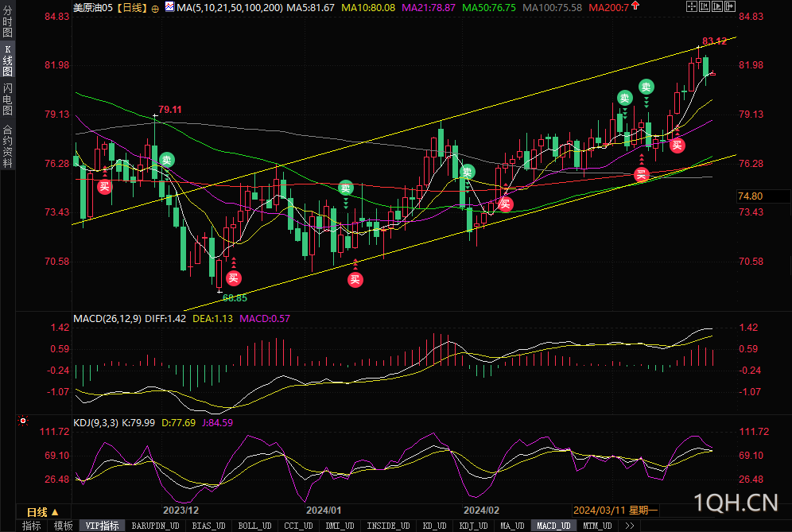792x532 pixels.
Task: Select the INSIDE_UD indicator tab
Action: 388,526
